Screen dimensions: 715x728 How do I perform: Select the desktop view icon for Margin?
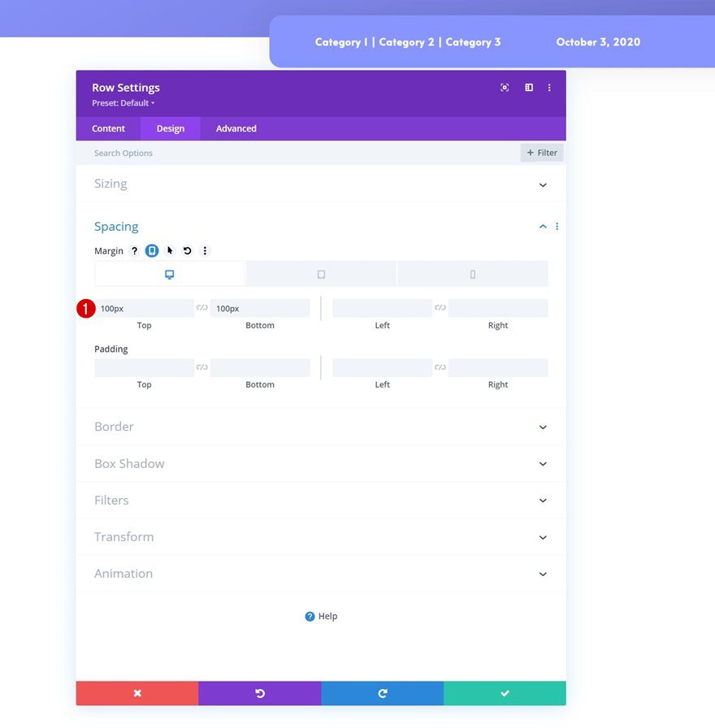[170, 274]
